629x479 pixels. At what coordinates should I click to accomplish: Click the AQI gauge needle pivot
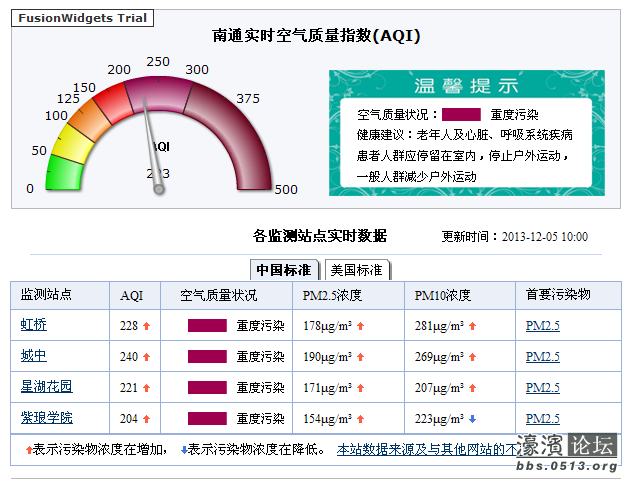[x=159, y=189]
